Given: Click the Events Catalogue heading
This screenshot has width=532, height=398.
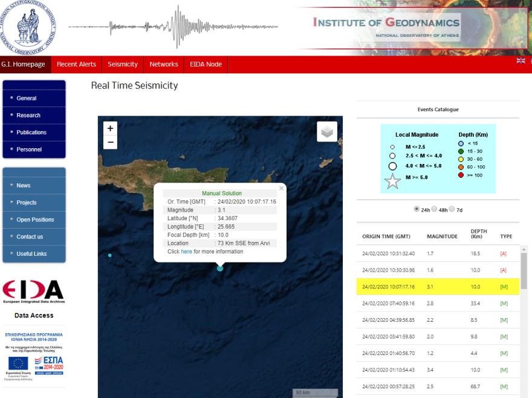Looking at the screenshot, I should click(x=438, y=109).
